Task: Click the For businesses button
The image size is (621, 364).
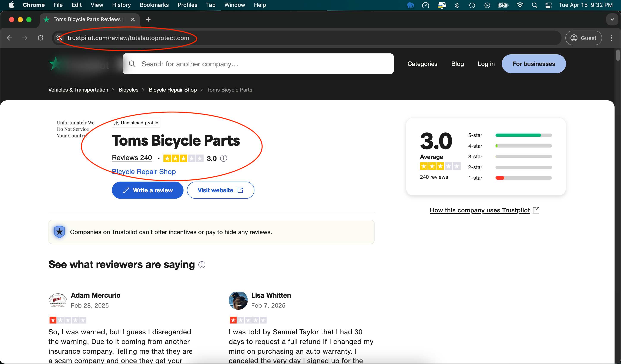Action: click(534, 64)
